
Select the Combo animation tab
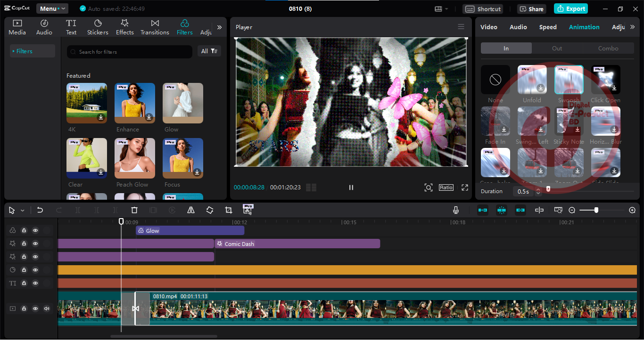[608, 48]
